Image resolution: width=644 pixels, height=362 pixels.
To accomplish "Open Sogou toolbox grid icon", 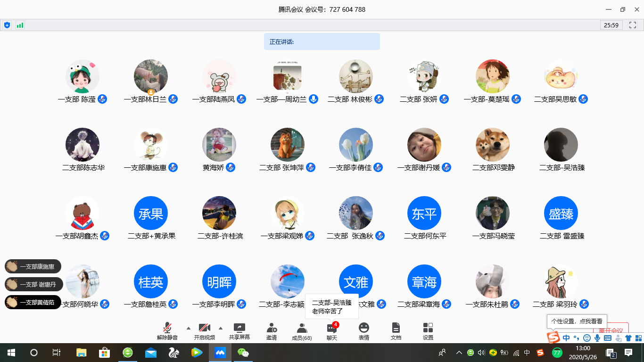I will [x=638, y=338].
